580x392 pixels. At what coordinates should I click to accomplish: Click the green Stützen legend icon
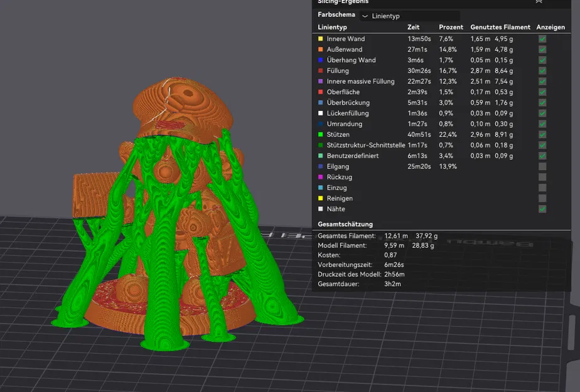point(320,134)
